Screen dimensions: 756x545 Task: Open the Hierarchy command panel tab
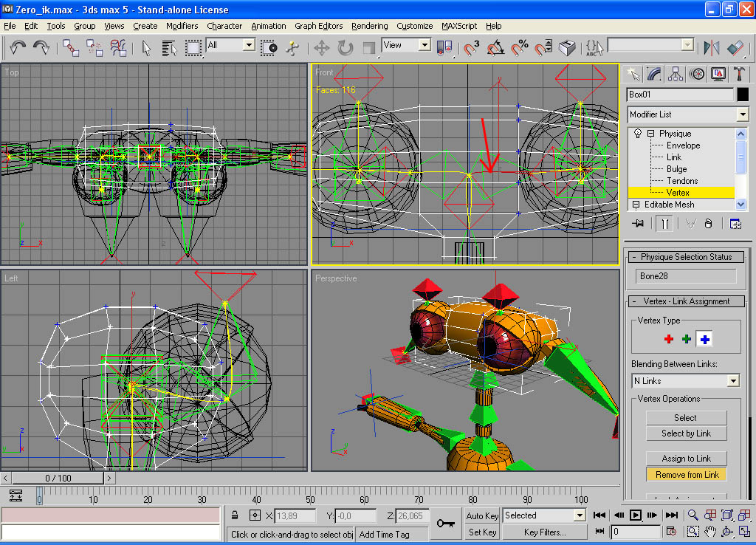pos(675,74)
